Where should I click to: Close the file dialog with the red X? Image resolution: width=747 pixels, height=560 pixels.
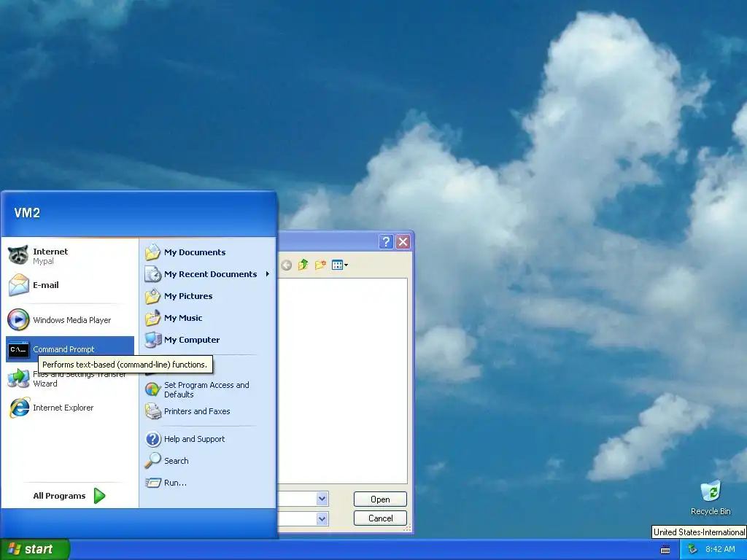(403, 242)
